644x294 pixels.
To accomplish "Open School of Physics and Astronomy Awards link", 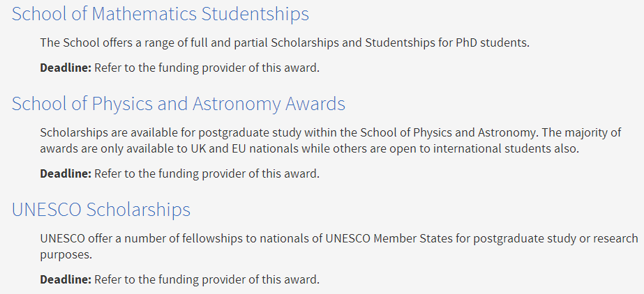I will [x=178, y=104].
